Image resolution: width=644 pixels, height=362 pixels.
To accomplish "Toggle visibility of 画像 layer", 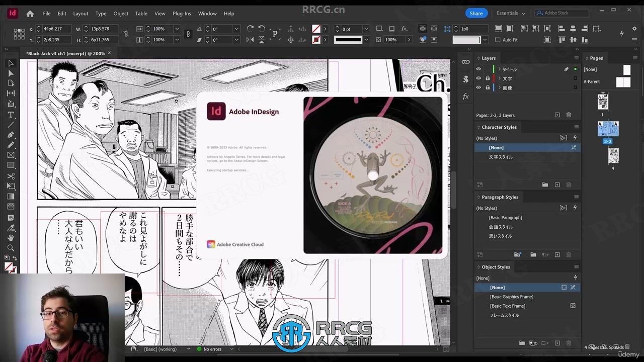I will (478, 87).
